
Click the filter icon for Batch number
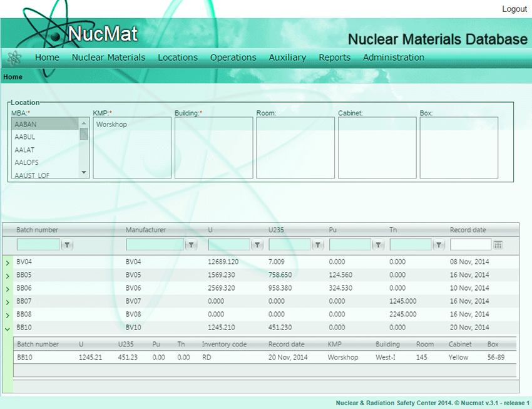[68, 245]
